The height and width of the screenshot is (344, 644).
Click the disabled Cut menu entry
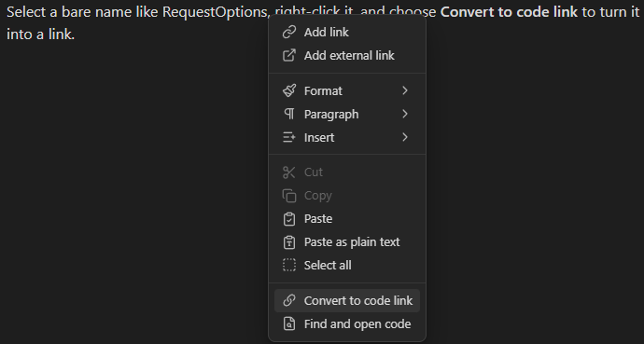(347, 172)
